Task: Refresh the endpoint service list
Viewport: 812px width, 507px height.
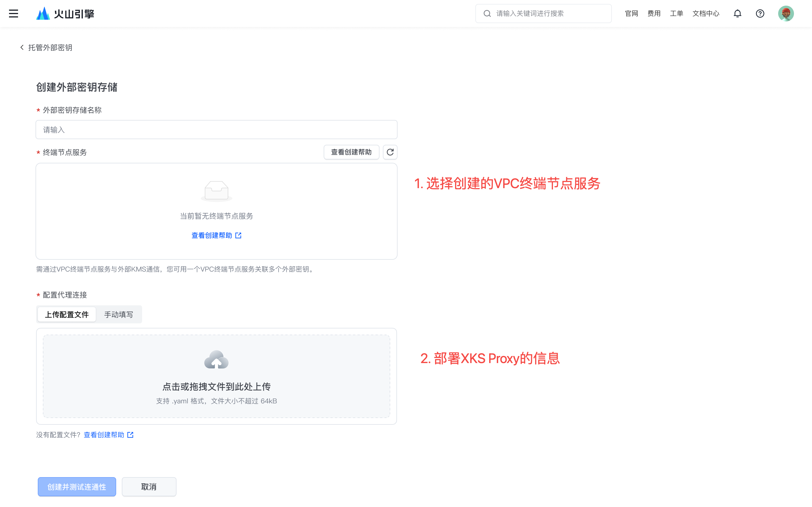Action: [390, 152]
